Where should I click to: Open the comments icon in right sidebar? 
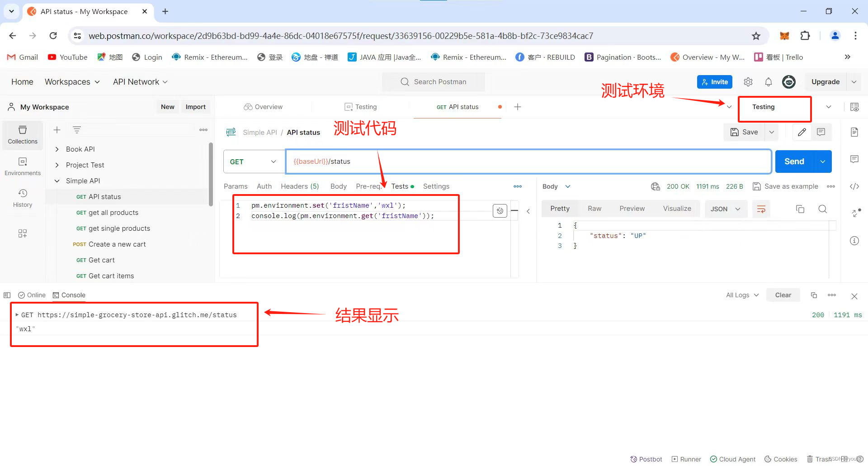[854, 159]
